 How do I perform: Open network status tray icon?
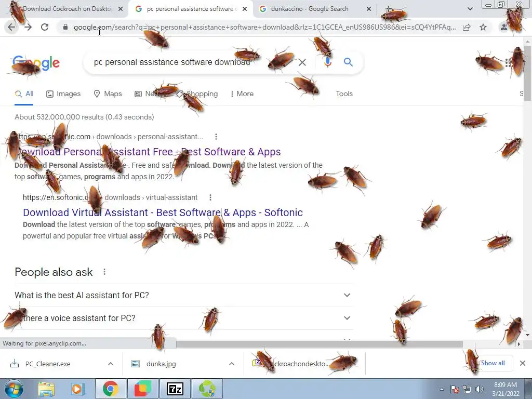pyautogui.click(x=467, y=389)
